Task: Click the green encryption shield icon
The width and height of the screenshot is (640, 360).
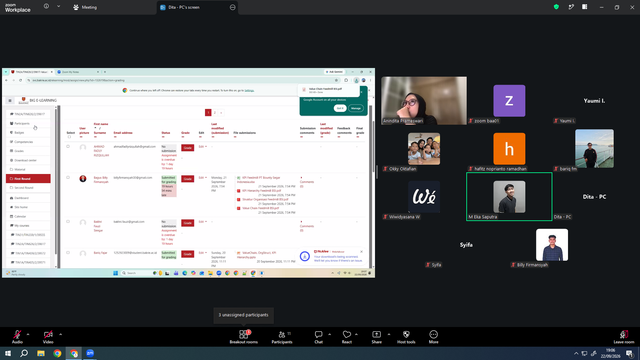Action: tap(556, 7)
